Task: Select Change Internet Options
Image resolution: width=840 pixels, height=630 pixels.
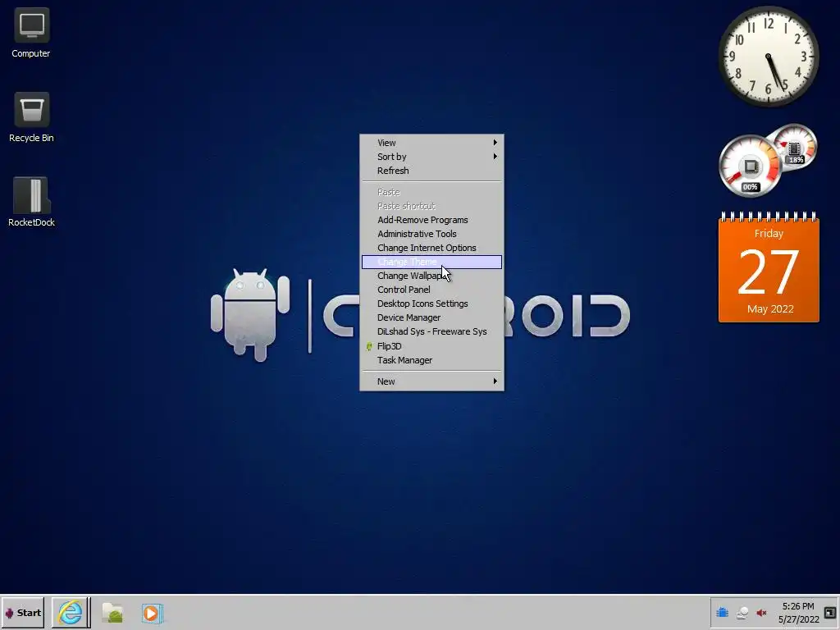Action: (431, 248)
